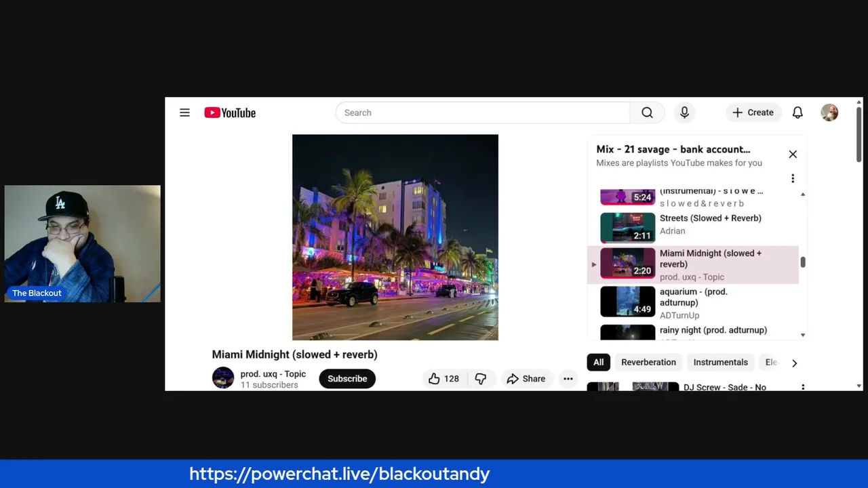868x488 pixels.
Task: Play Streets (Slowed + Reverb) from playlist
Action: tap(693, 227)
